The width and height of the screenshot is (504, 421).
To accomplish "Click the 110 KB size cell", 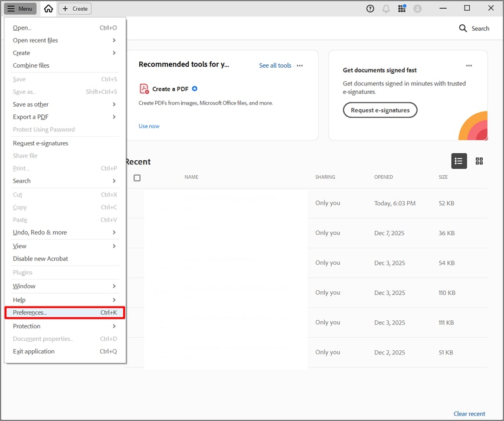I will click(x=447, y=292).
